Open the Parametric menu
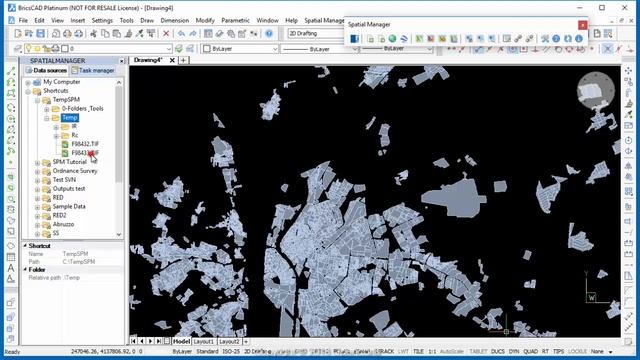The width and height of the screenshot is (640, 360). tap(235, 20)
